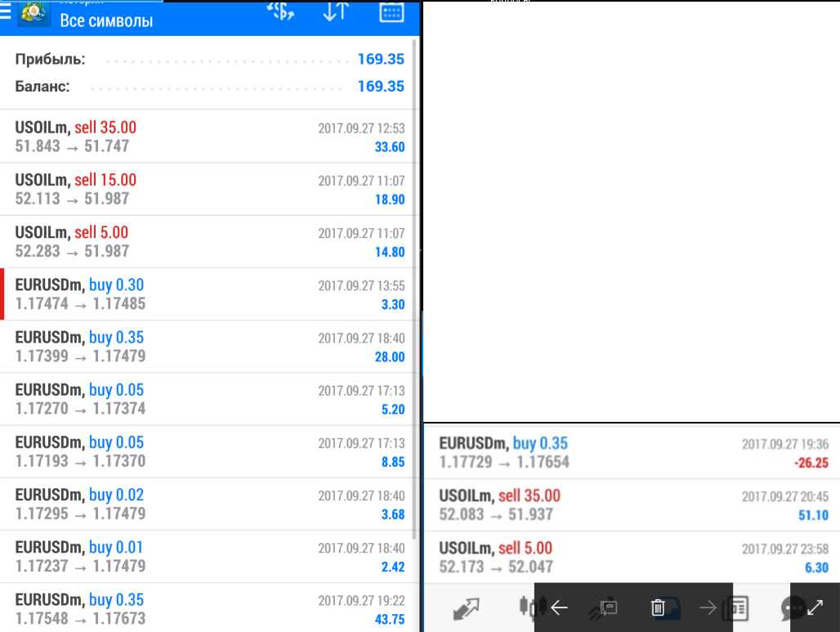This screenshot has width=840, height=632.
Task: Select the Баланс value 169.35
Action: click(381, 87)
